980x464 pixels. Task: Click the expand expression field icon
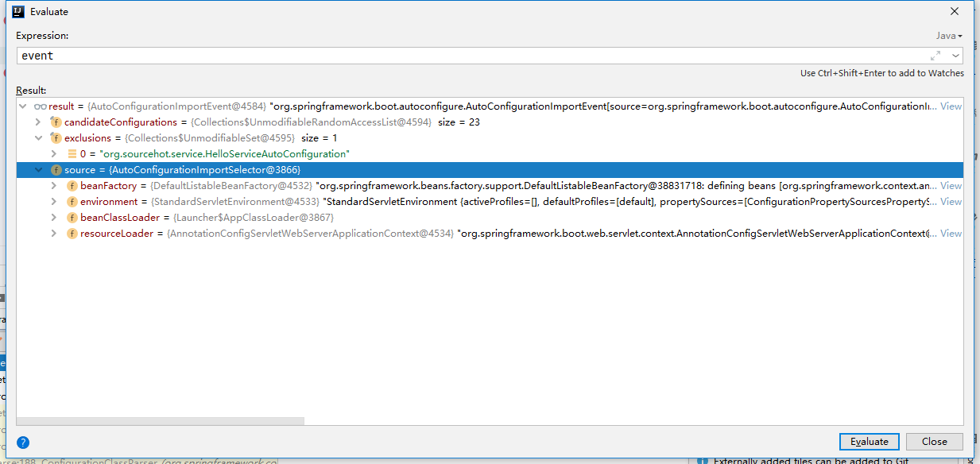click(x=935, y=56)
